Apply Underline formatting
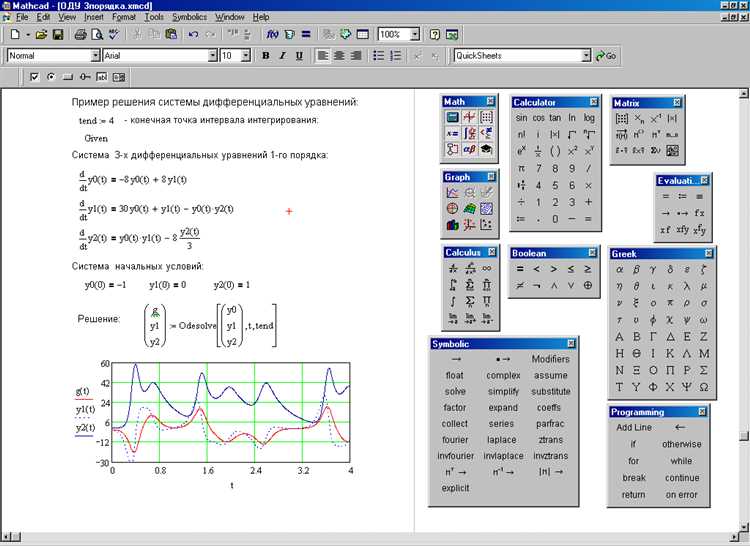This screenshot has width=750, height=546. (299, 56)
